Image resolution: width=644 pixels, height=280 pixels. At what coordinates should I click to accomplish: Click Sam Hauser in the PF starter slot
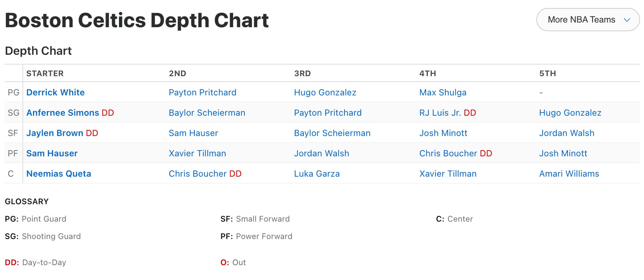[x=52, y=153]
